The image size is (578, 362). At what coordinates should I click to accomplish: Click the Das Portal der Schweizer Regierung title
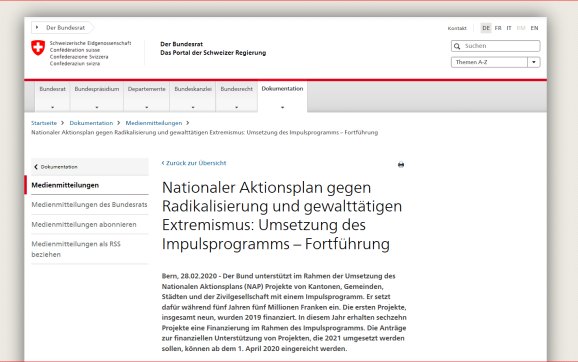tap(213, 53)
